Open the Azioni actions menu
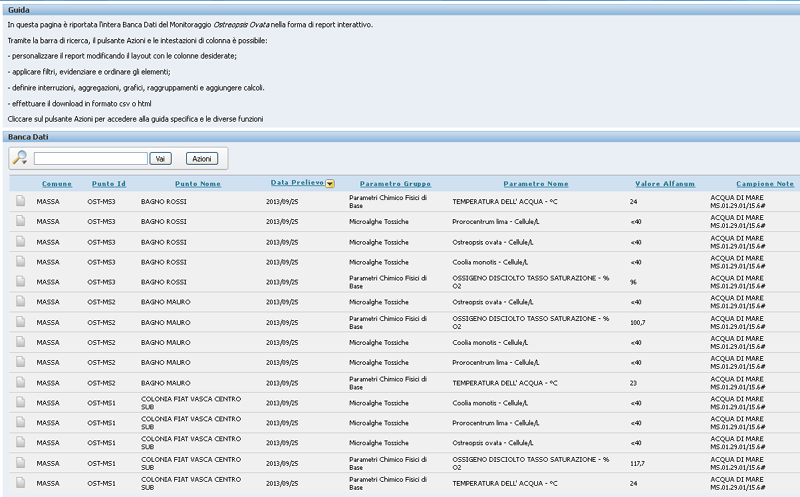Screen dimensions: 800x497 point(201,159)
